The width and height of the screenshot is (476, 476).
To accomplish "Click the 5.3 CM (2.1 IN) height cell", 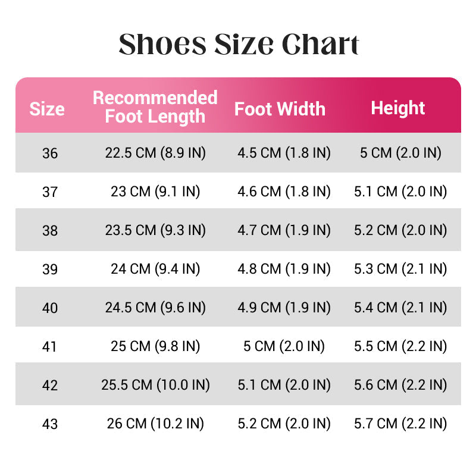I will (x=400, y=269).
